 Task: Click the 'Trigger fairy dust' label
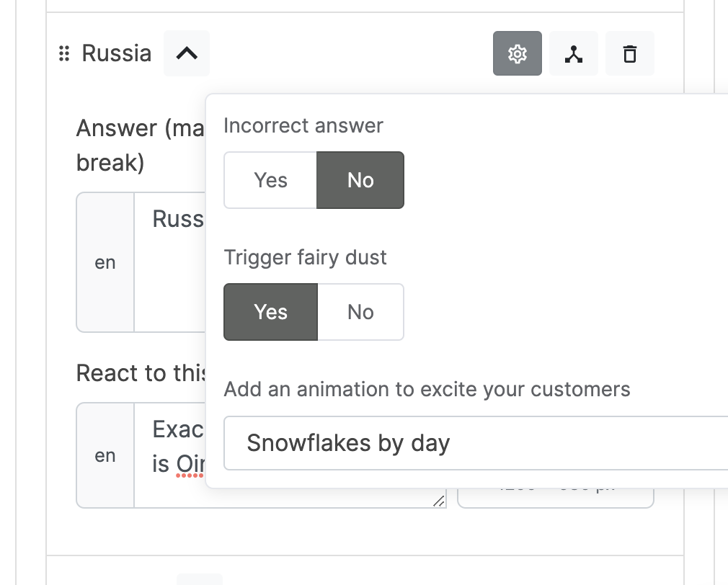click(x=305, y=257)
